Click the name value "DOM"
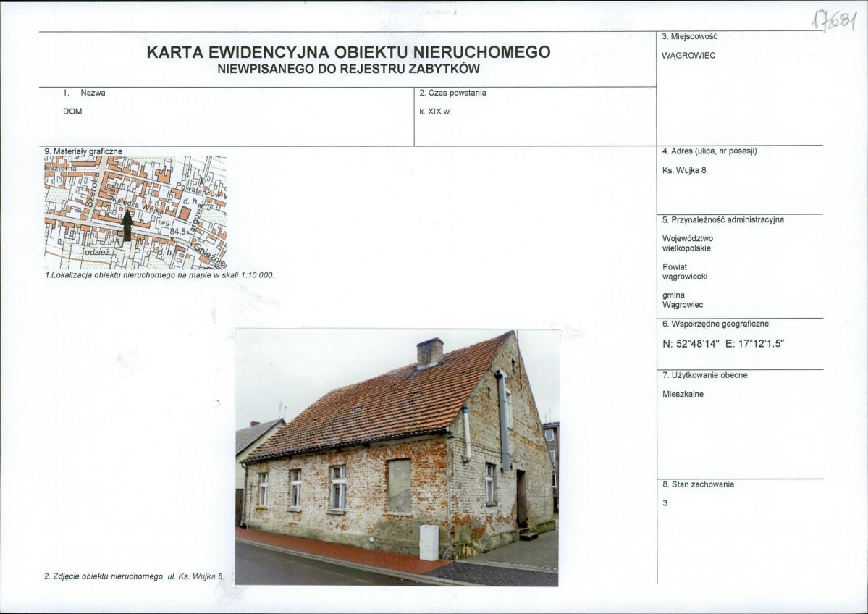The image size is (868, 614). (x=72, y=112)
